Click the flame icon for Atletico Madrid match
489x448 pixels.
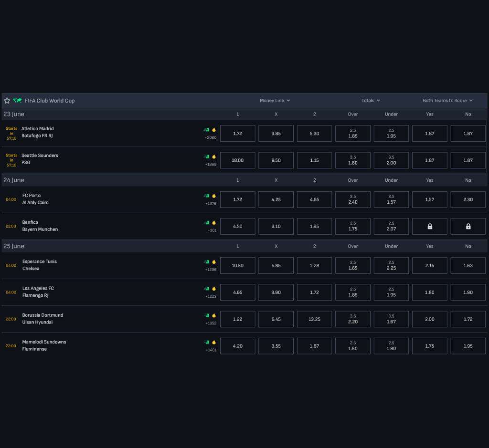click(214, 130)
